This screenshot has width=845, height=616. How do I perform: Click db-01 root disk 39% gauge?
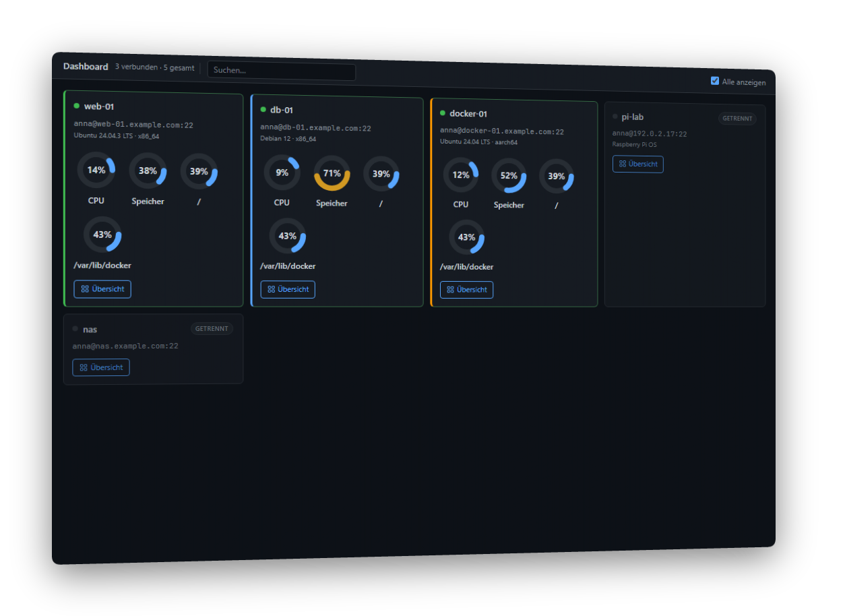coord(381,174)
